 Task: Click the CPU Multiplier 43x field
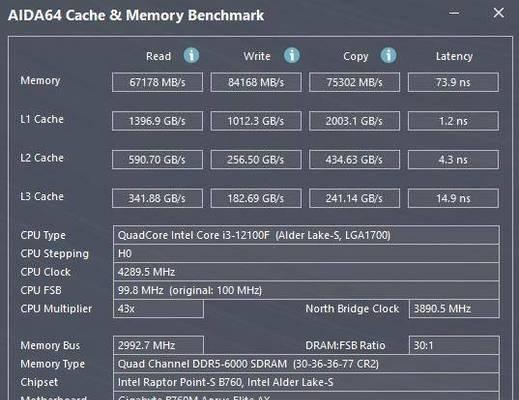point(158,309)
